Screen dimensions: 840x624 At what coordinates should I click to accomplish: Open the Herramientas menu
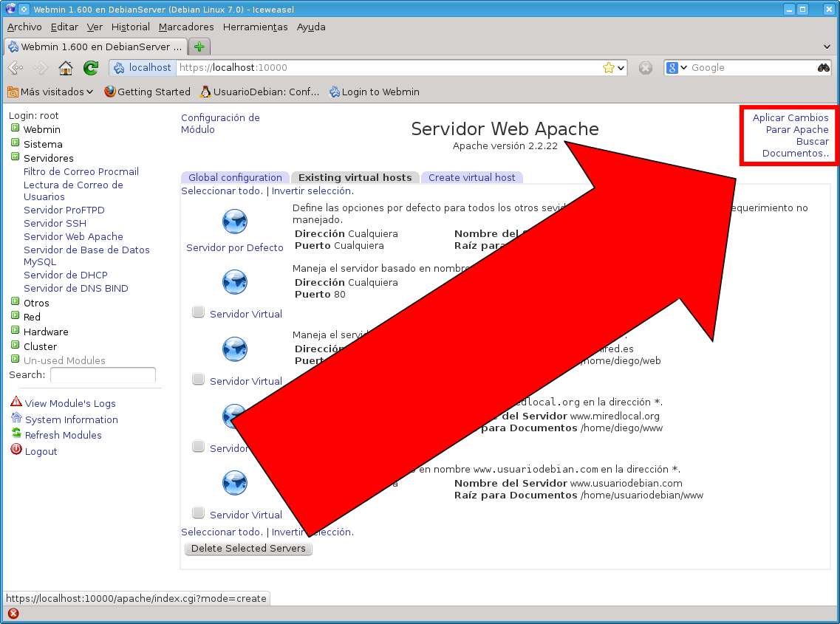coord(255,27)
